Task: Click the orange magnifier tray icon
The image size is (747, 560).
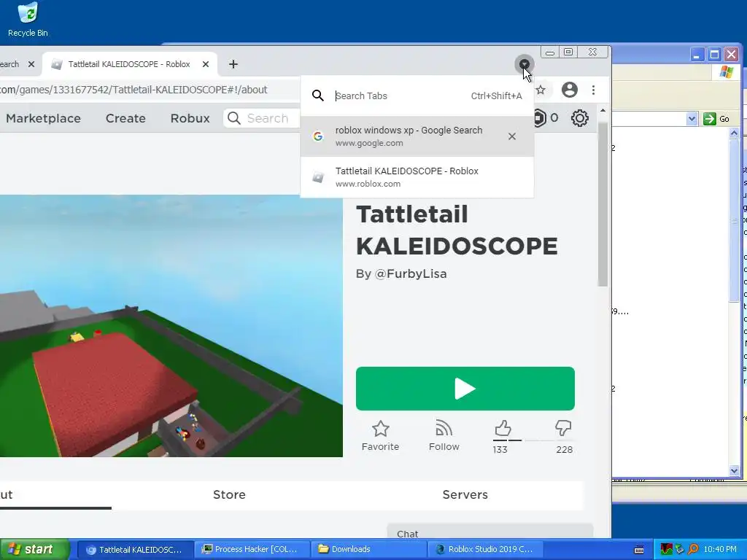Action: pyautogui.click(x=693, y=550)
